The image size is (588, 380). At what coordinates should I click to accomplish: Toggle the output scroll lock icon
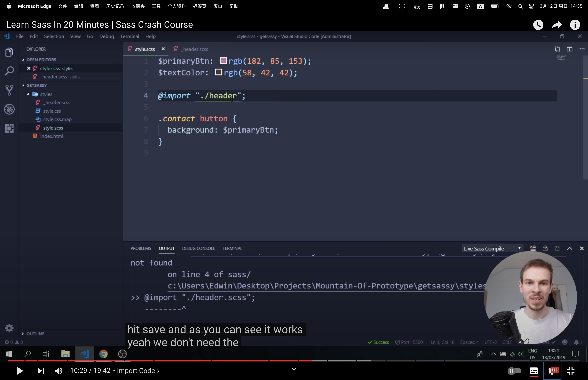pyautogui.click(x=545, y=248)
